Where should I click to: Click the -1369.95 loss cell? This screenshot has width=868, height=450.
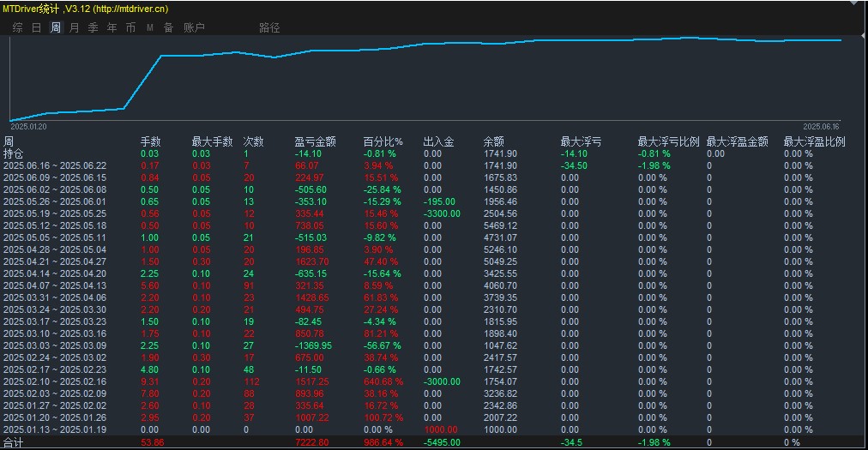pos(313,346)
